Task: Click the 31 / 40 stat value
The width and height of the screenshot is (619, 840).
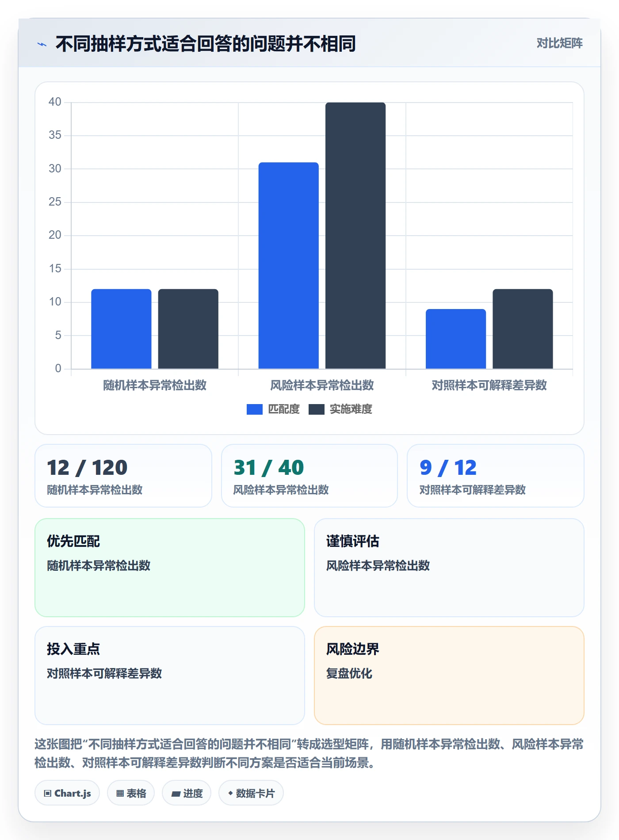Action: (269, 468)
